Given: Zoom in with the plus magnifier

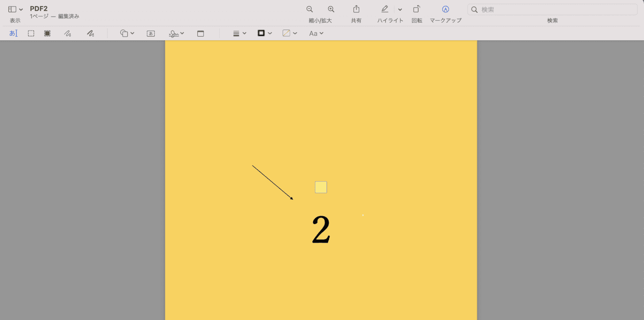Looking at the screenshot, I should [x=331, y=9].
